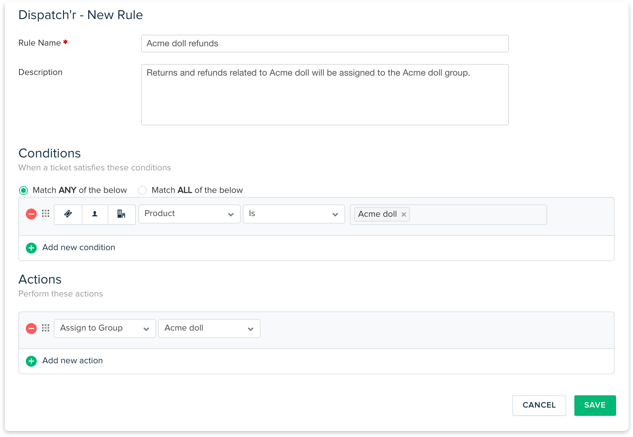Select the ticket icon in the condition row

pos(68,214)
